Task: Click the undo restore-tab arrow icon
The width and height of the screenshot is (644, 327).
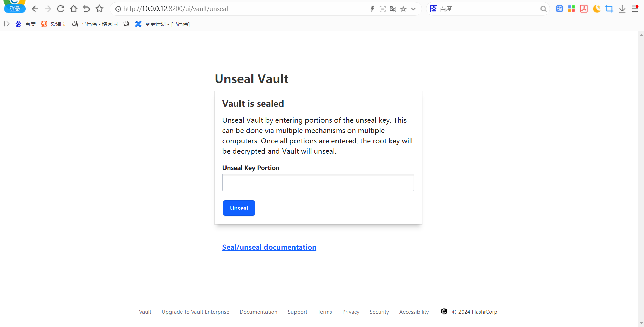Action: tap(86, 9)
